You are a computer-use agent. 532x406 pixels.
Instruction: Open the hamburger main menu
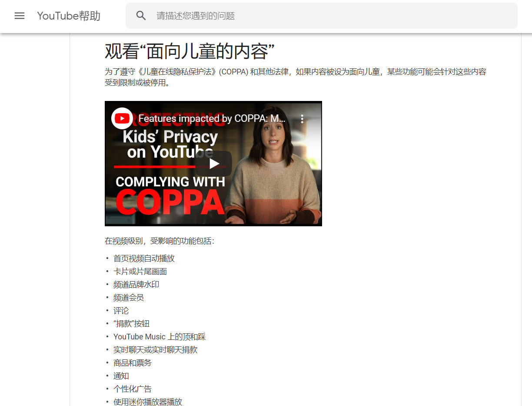pos(20,16)
